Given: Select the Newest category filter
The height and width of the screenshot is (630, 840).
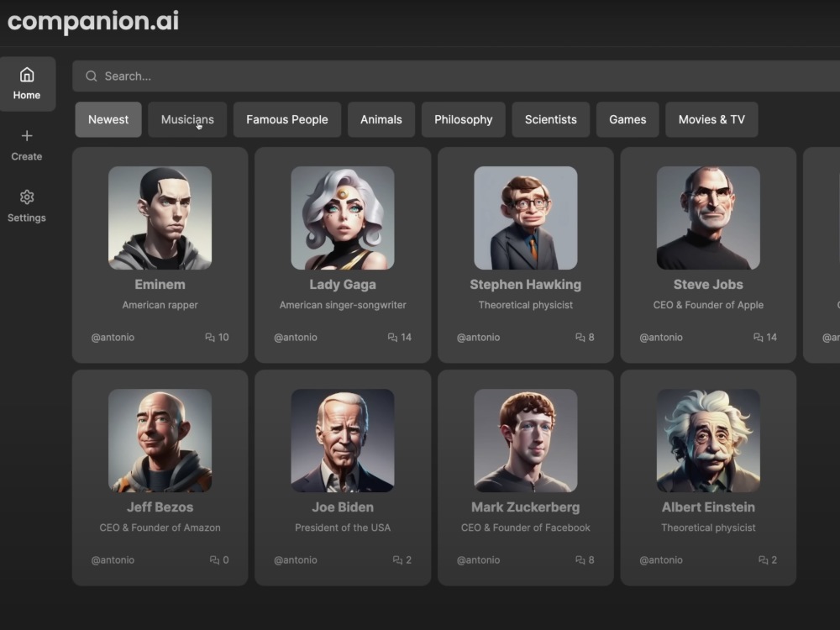Looking at the screenshot, I should (108, 119).
